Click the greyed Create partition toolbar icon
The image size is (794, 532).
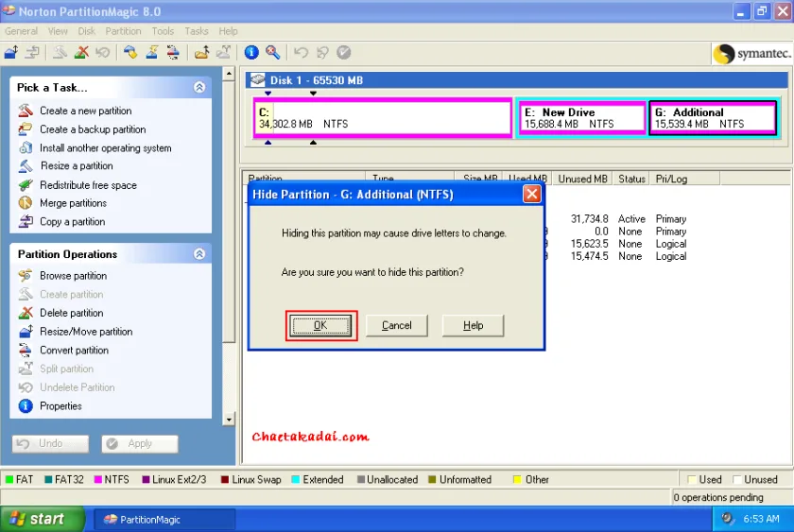tap(60, 52)
